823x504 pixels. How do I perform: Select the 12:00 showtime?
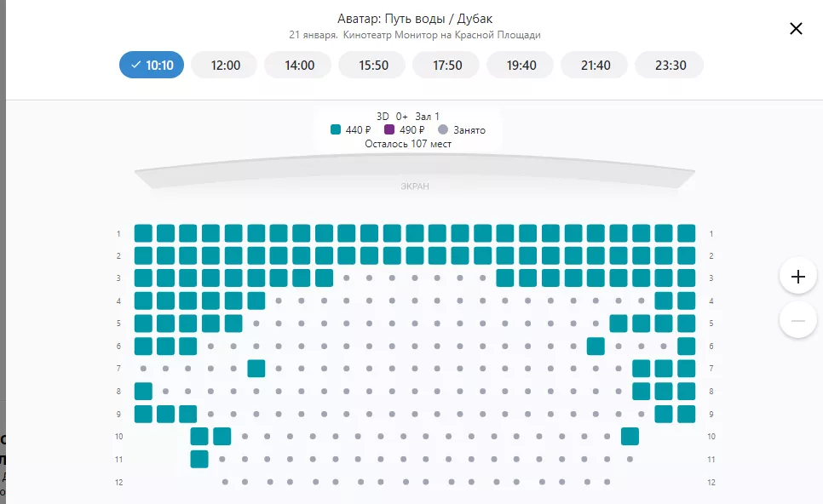[x=225, y=65]
